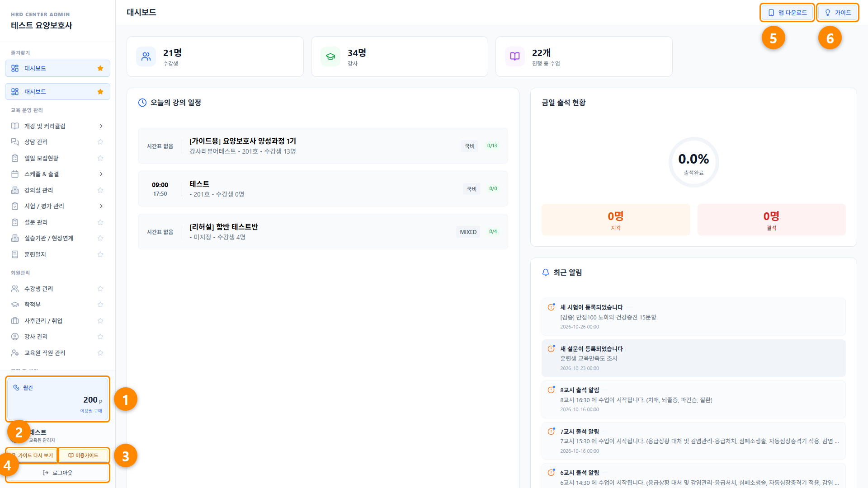868x488 pixels.
Task: Click the book icon on the 22개 진행 중 수업 card
Action: (515, 56)
